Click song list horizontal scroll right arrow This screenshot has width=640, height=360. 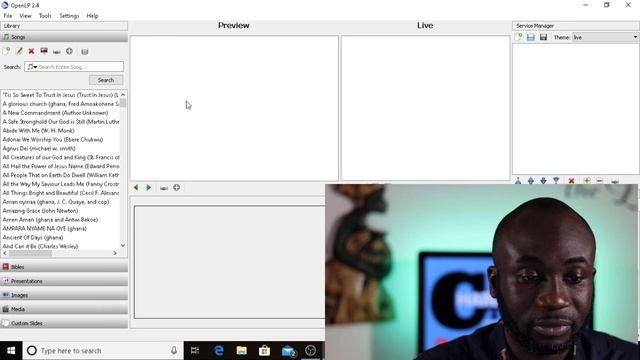(115, 253)
